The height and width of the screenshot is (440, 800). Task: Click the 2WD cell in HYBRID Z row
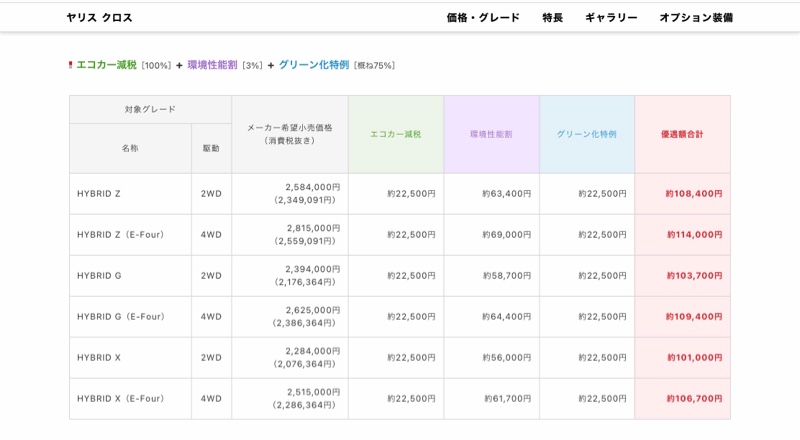[211, 194]
